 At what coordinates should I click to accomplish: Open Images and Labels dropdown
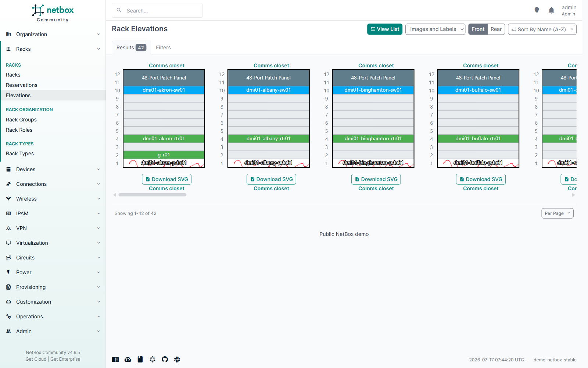435,29
